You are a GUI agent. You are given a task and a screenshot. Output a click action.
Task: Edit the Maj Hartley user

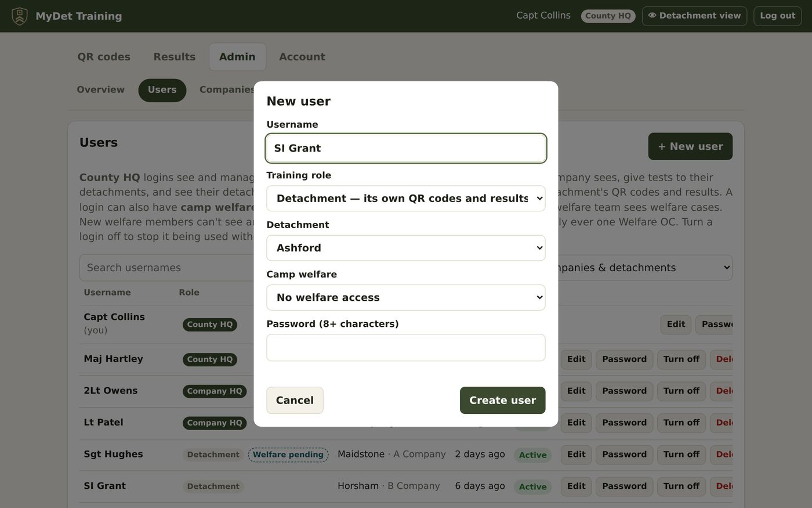tap(577, 359)
